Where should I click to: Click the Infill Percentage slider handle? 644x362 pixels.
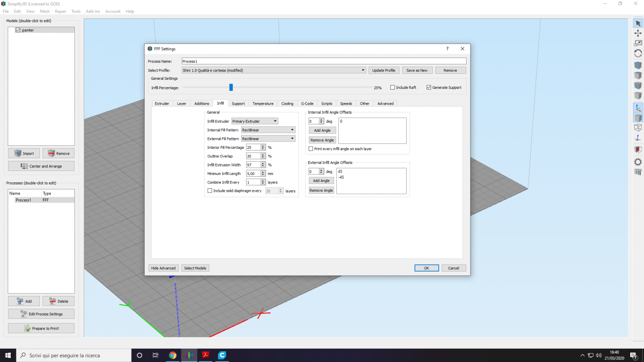pos(231,87)
